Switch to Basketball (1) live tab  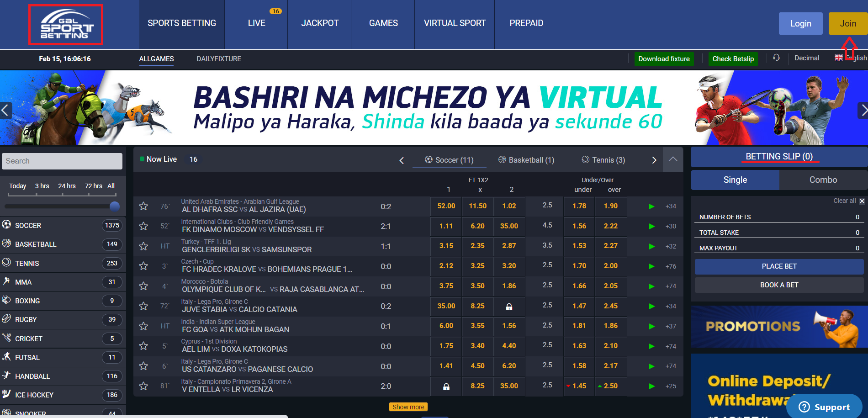(x=526, y=160)
